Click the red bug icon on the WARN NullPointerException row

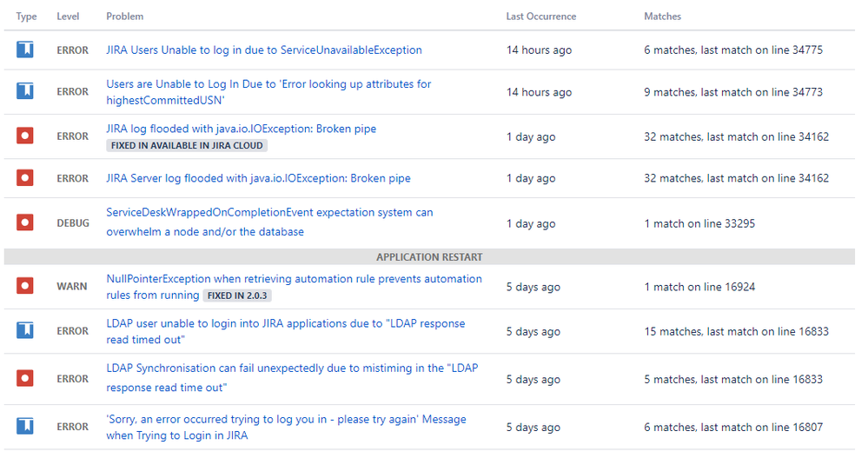pos(25,286)
